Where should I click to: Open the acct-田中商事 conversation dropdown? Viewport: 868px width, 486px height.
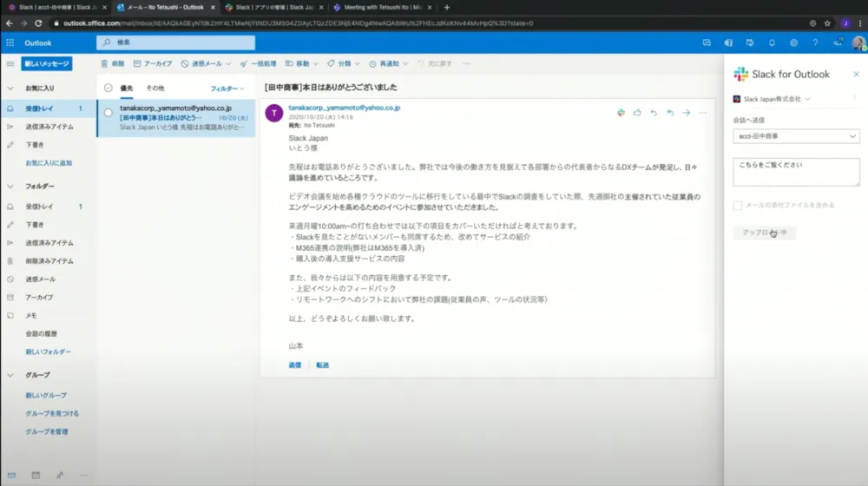[796, 136]
